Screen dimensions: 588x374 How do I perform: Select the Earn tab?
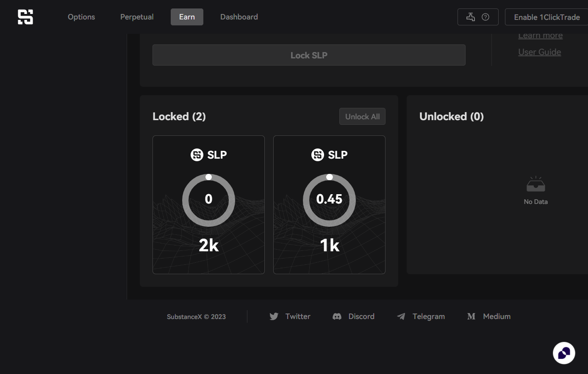187,17
